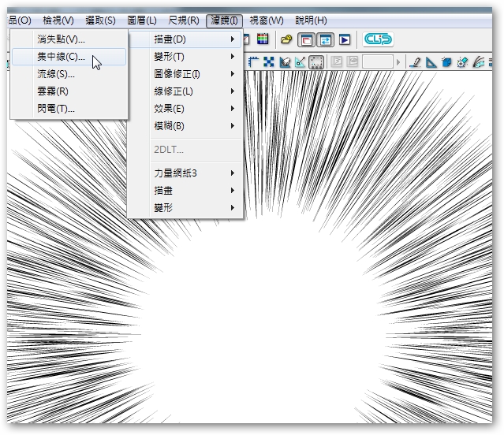Choose 雲霧(R) filter
Viewport: 504px width, 435px height.
tap(69, 91)
